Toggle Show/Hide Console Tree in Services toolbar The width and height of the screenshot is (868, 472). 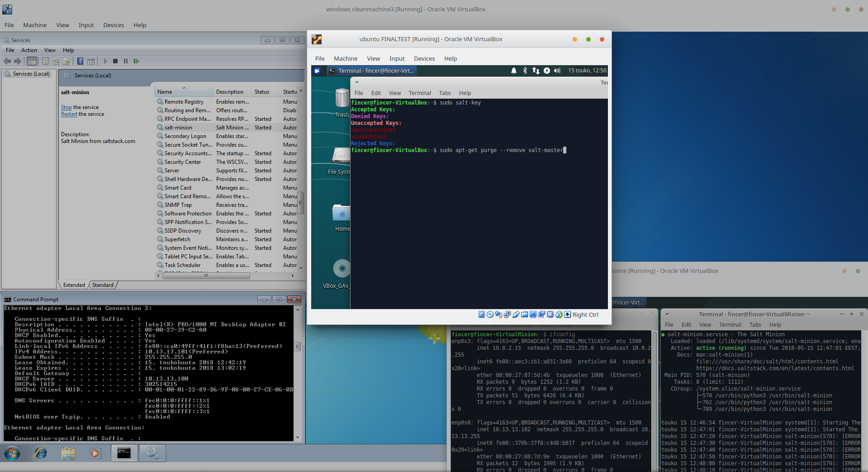tap(32, 61)
